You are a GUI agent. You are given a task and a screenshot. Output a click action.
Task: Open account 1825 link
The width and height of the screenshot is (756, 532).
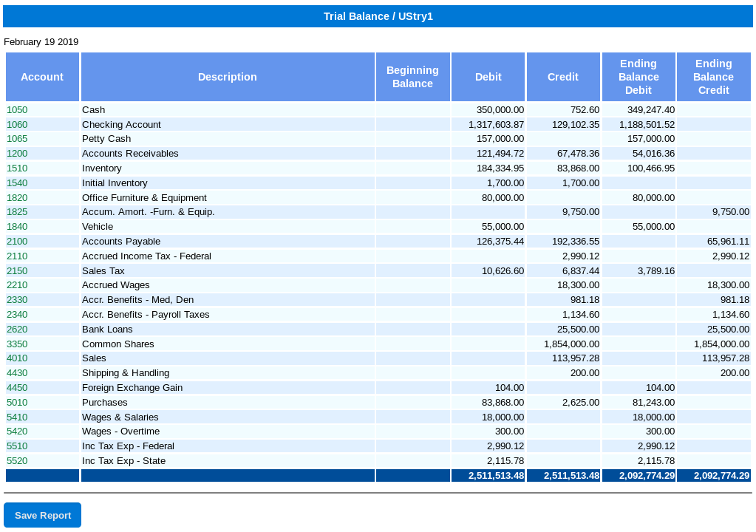tap(17, 212)
